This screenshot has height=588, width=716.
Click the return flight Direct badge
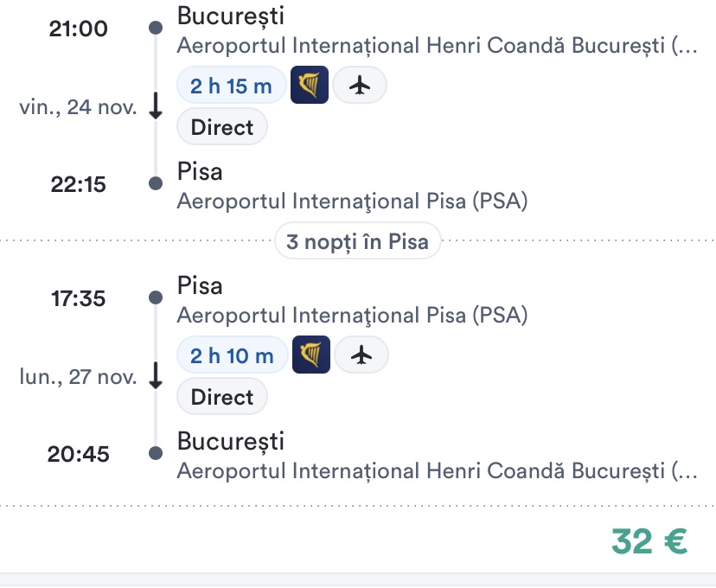pyautogui.click(x=222, y=397)
